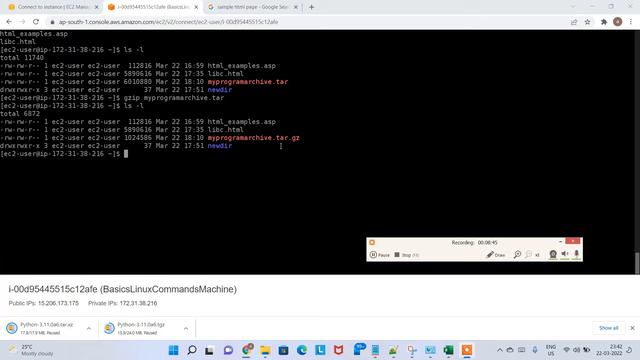Open the Chrome three-dot menu
This screenshot has height=360, width=640.
point(631,22)
